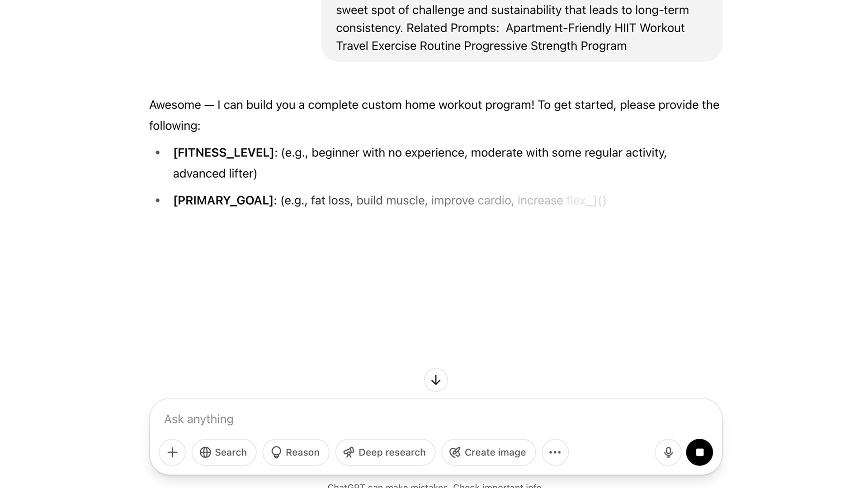The image size is (868, 488).
Task: Select the Create image tool
Action: (x=489, y=452)
